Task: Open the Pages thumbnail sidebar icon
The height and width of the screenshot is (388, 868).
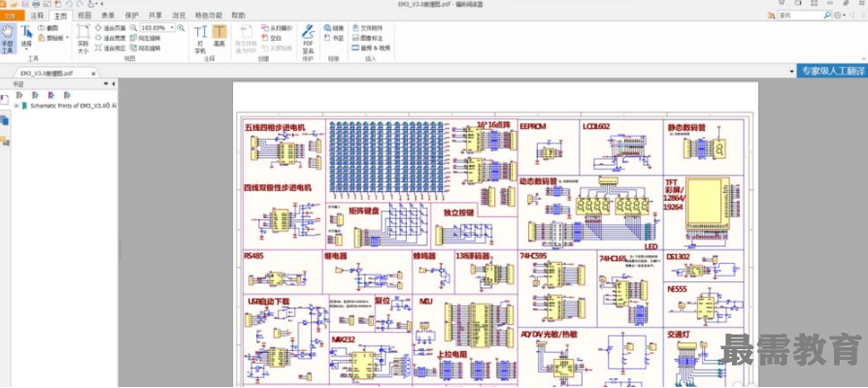Action: tap(5, 120)
